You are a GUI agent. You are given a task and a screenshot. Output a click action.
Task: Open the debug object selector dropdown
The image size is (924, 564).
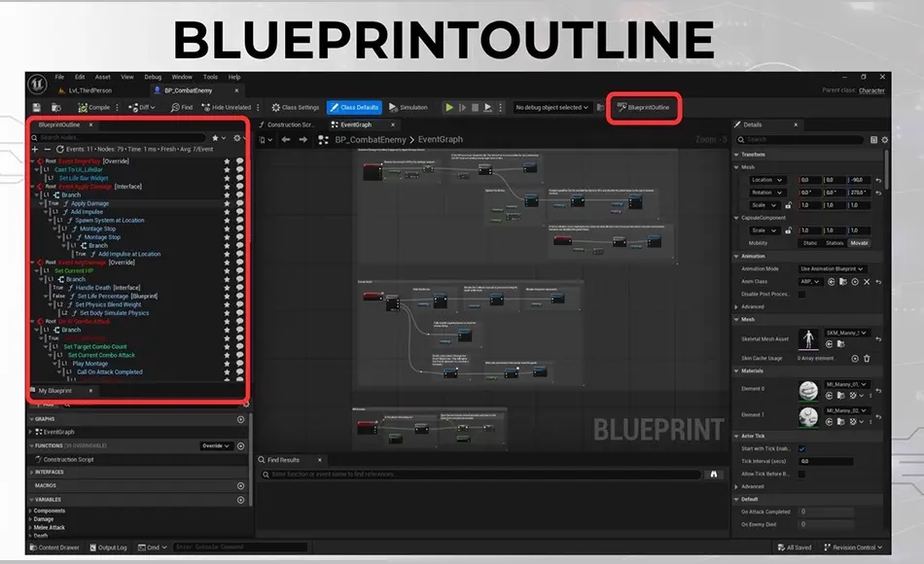551,107
